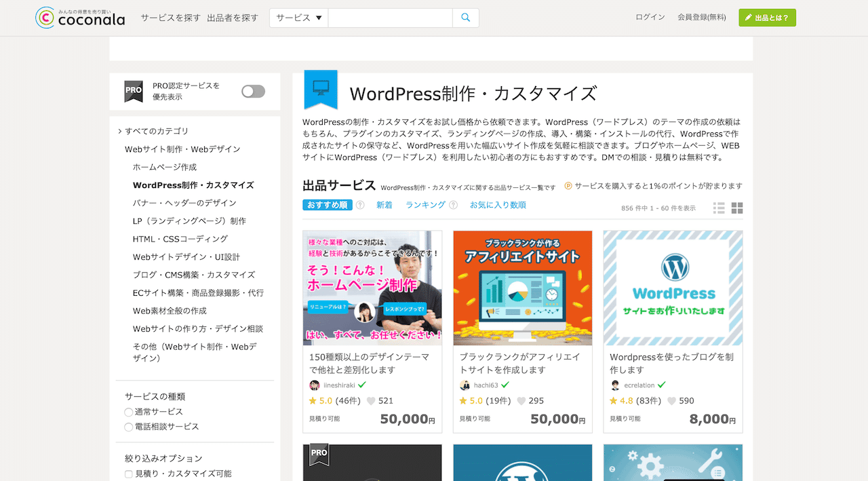Image resolution: width=868 pixels, height=481 pixels.
Task: Click green checkmark next to iineshiraki
Action: tap(362, 385)
